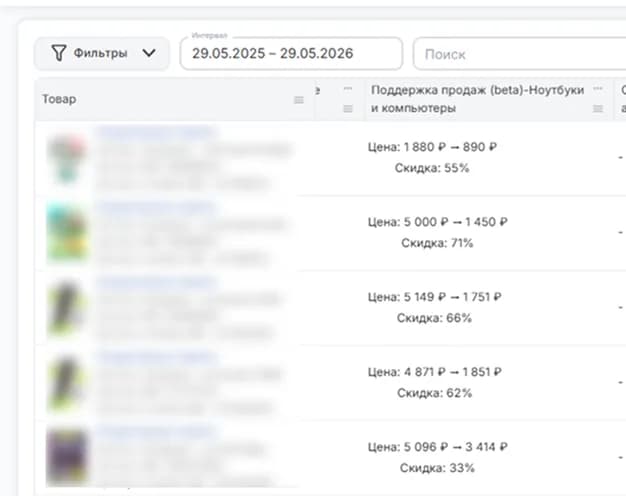Image resolution: width=626 pixels, height=496 pixels.
Task: Click the Скидка: 66% value
Action: (x=434, y=318)
